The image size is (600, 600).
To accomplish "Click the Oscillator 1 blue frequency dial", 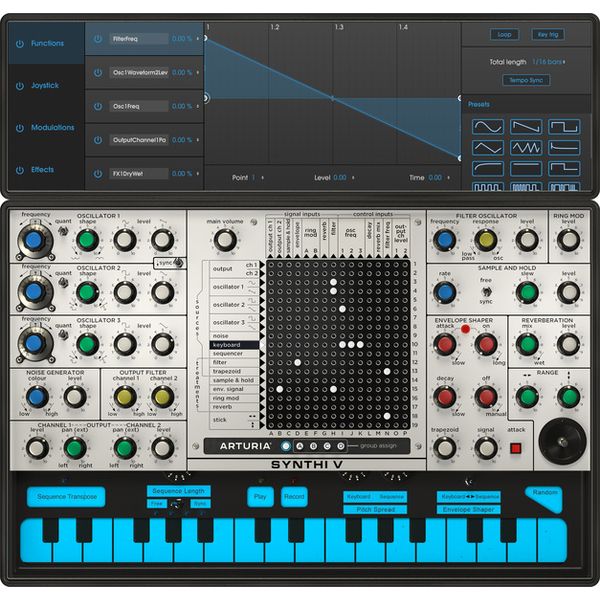I will coord(34,241).
